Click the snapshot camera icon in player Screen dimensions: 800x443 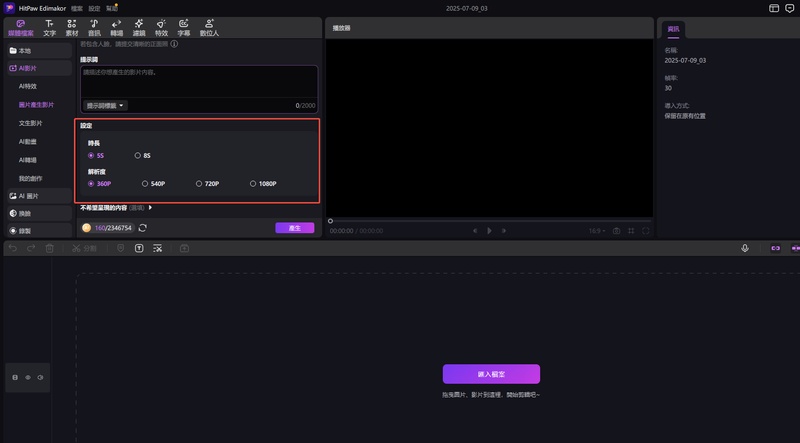click(x=616, y=231)
